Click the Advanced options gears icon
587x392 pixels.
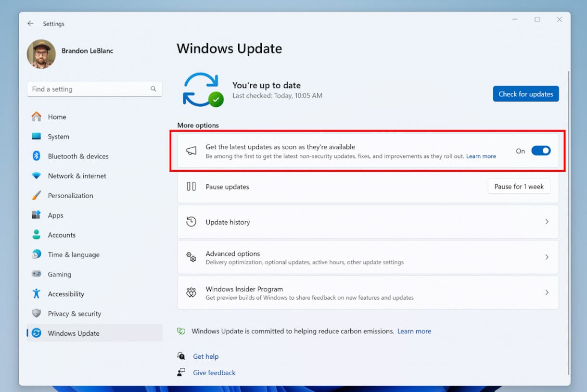coord(191,257)
